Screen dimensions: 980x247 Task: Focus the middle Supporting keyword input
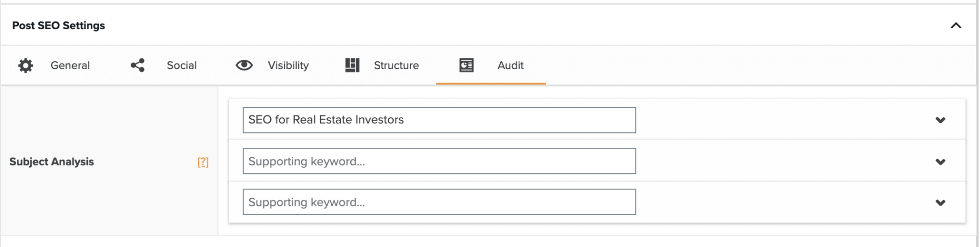(x=439, y=161)
